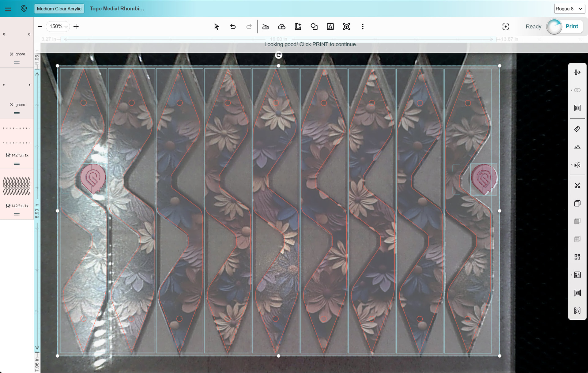Open the 150% zoom level dropdown
The width and height of the screenshot is (588, 373).
tap(58, 27)
